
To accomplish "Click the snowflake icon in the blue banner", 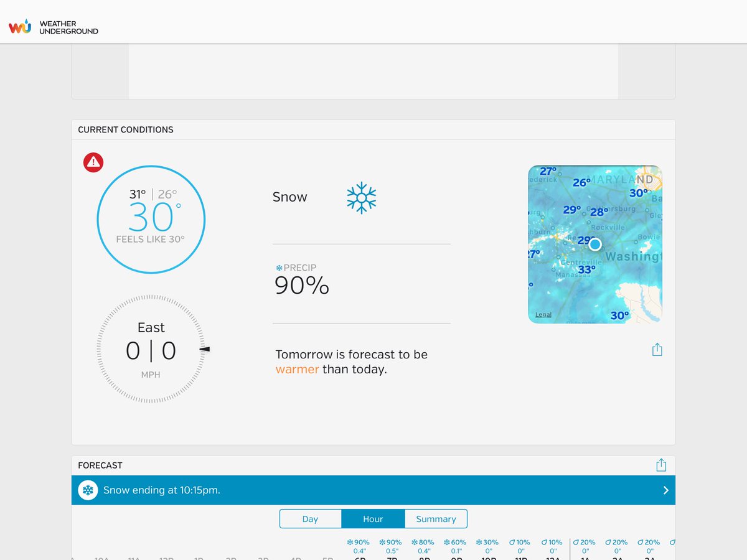I will (x=88, y=490).
